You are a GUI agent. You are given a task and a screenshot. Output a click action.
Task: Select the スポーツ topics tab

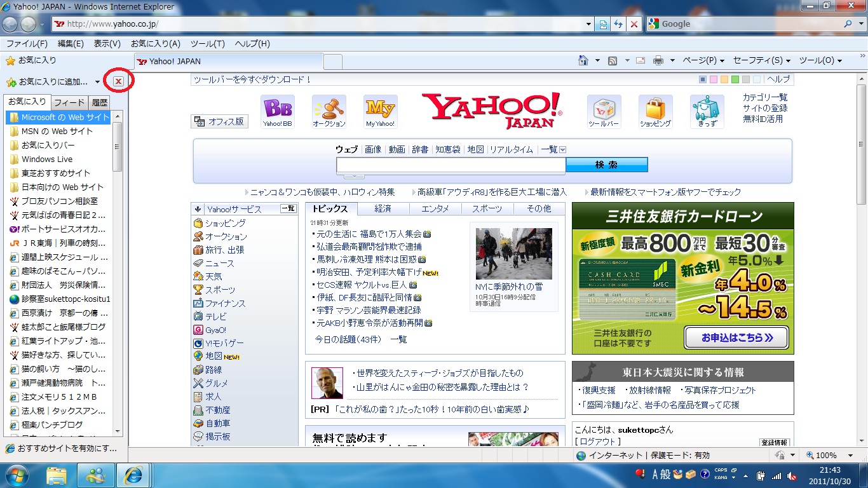tap(487, 208)
